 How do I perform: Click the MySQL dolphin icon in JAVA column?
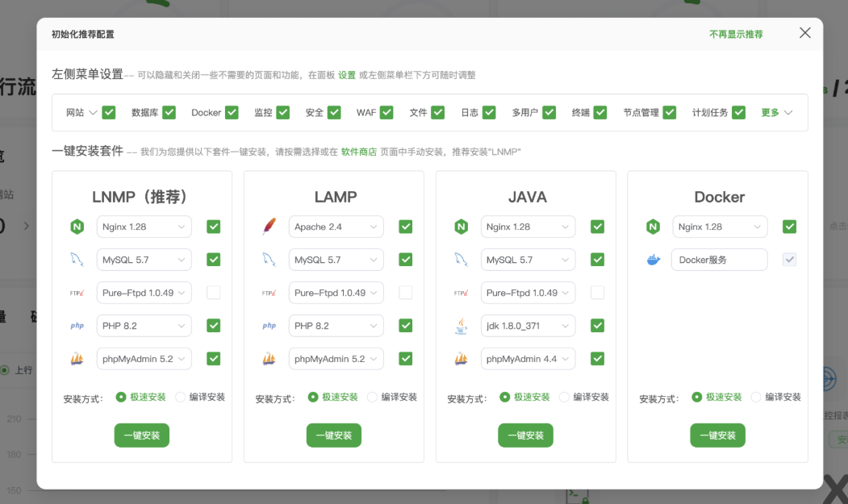pos(461,259)
